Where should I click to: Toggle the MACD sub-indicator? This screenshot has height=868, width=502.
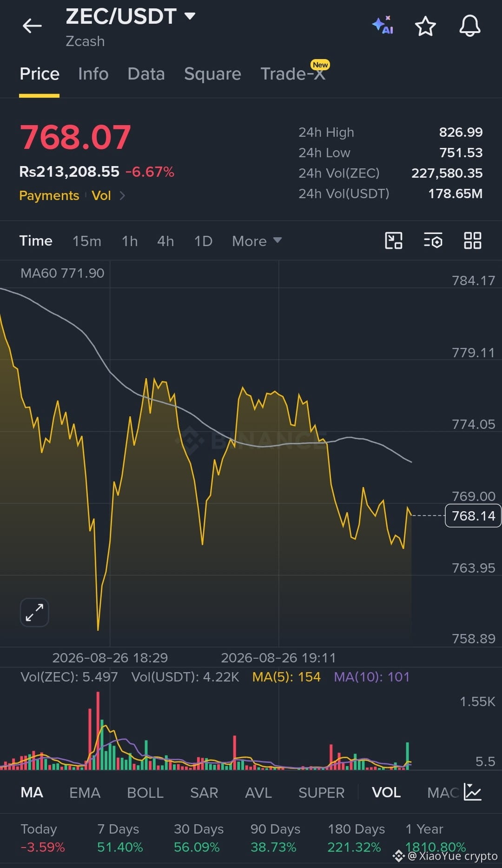point(443,792)
